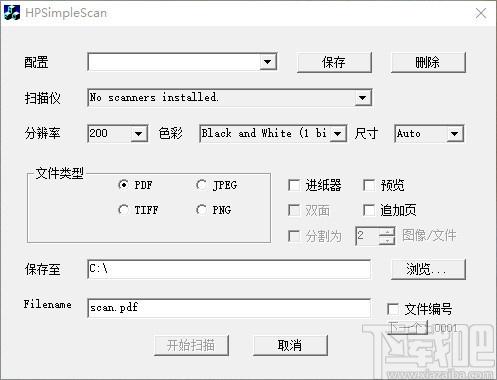Enable the 进纸器 feeder checkbox
Image resolution: width=497 pixels, height=380 pixels.
[294, 185]
